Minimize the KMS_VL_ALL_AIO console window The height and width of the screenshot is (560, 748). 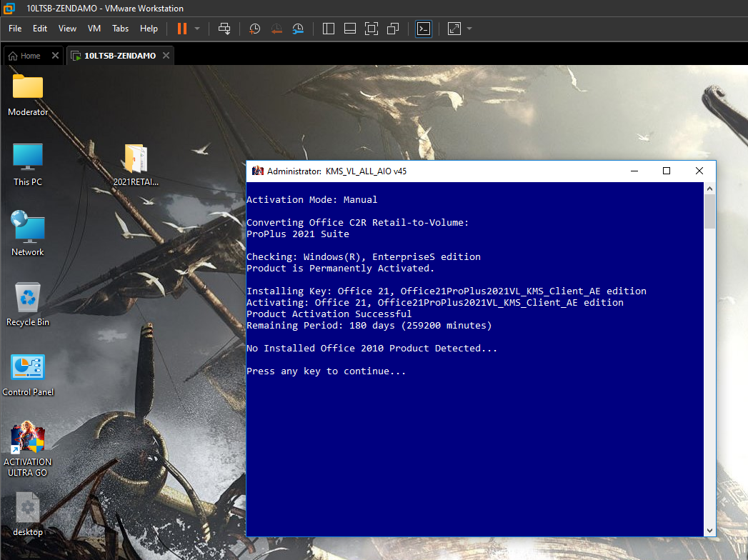(634, 171)
